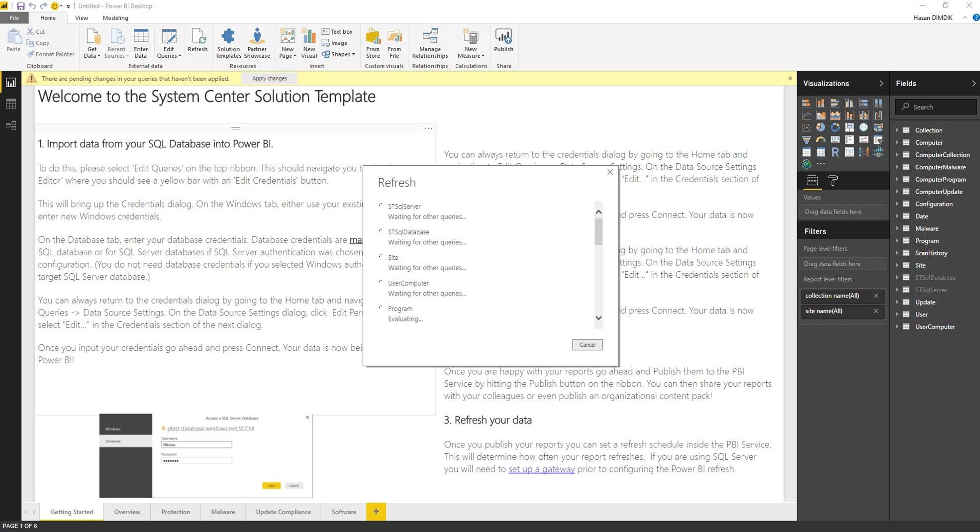Select the Pie chart visualization
The height and width of the screenshot is (532, 980).
pos(821,127)
